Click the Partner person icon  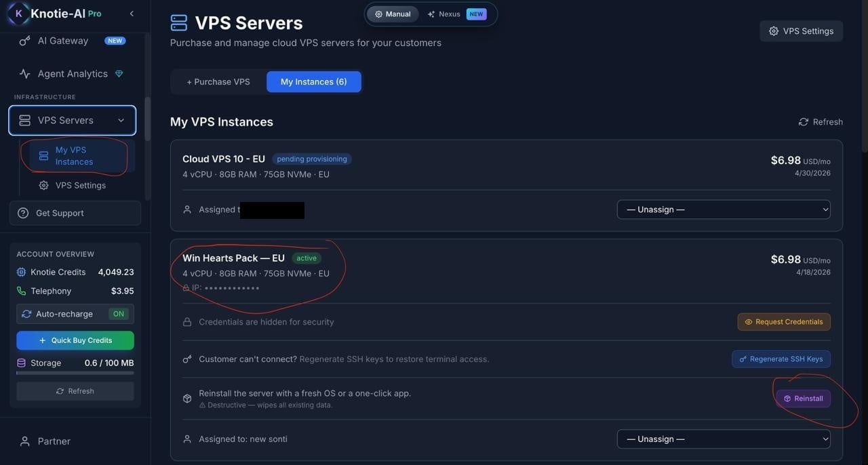pyautogui.click(x=24, y=441)
